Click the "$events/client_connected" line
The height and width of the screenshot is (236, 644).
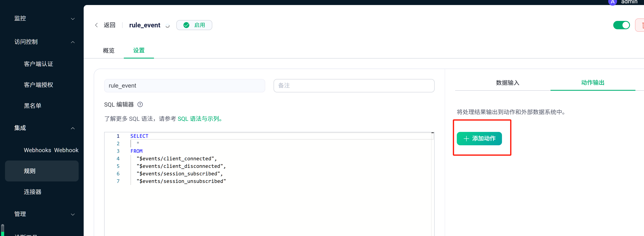tap(177, 159)
